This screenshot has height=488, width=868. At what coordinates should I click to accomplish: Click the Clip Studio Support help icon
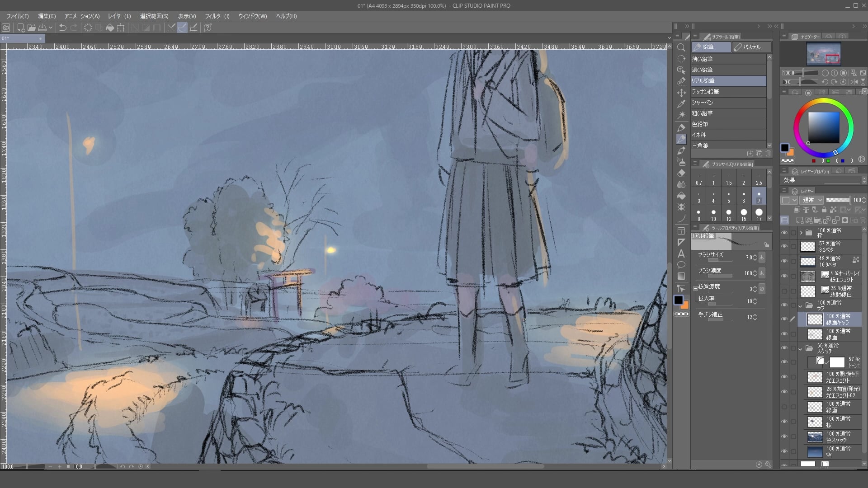(x=208, y=28)
